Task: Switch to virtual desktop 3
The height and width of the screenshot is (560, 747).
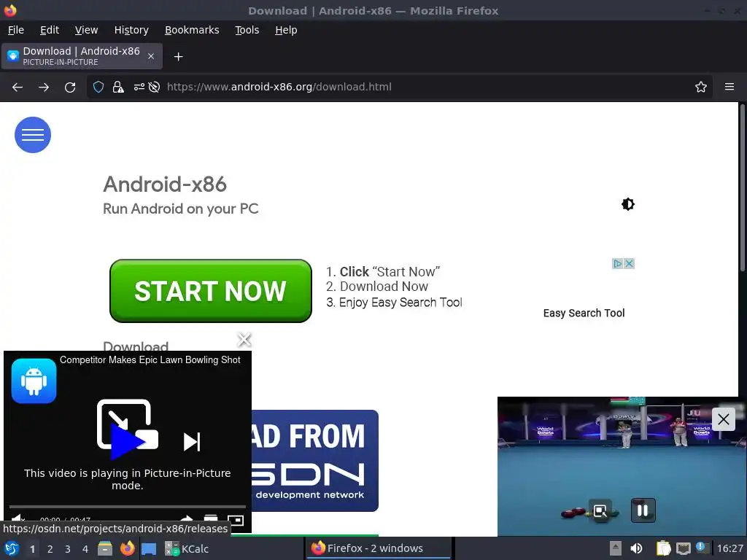Action: pyautogui.click(x=67, y=549)
